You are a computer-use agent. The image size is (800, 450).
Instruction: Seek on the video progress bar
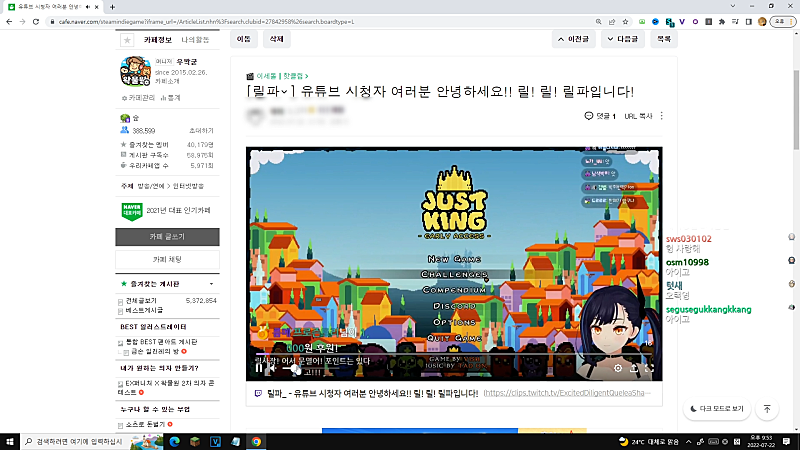454,354
